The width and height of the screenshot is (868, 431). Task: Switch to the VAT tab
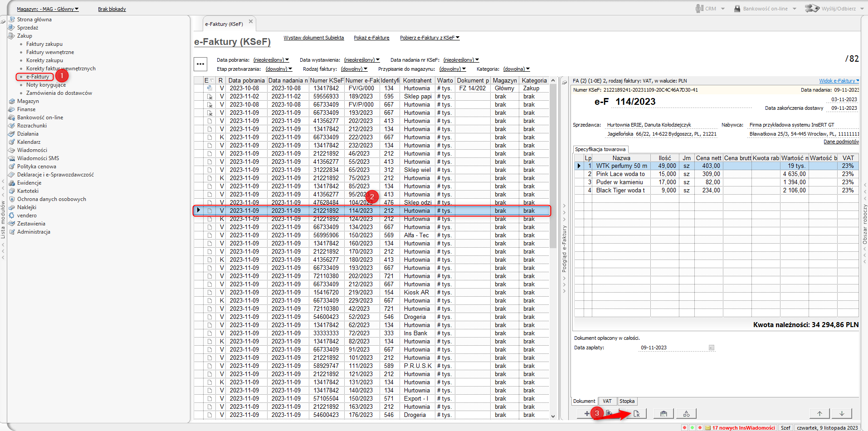607,401
